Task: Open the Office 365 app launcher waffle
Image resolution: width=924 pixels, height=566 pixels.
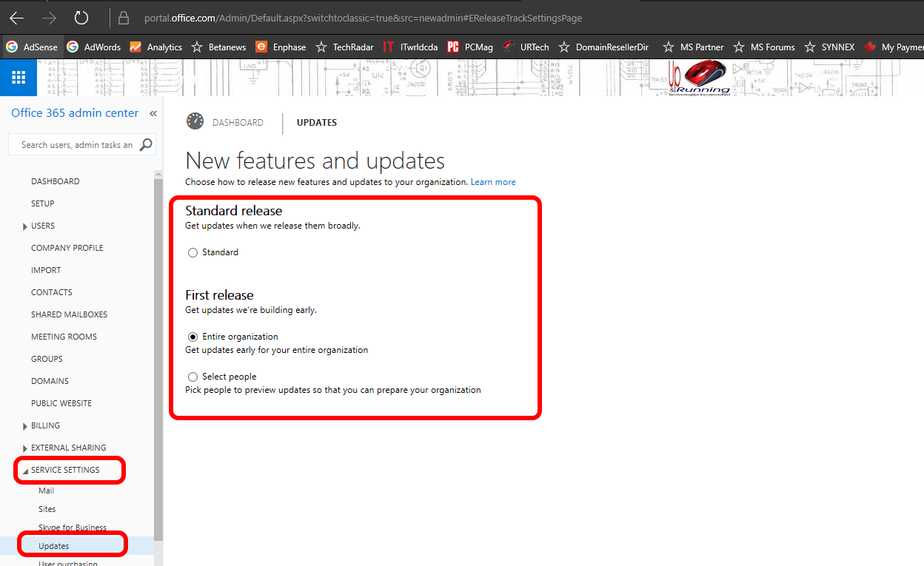Action: pyautogui.click(x=19, y=78)
